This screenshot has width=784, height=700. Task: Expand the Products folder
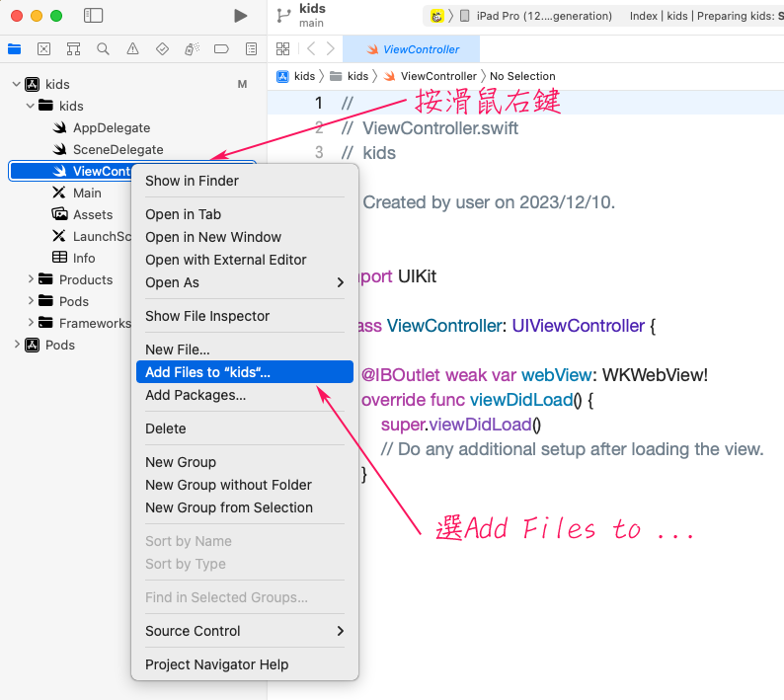(31, 279)
